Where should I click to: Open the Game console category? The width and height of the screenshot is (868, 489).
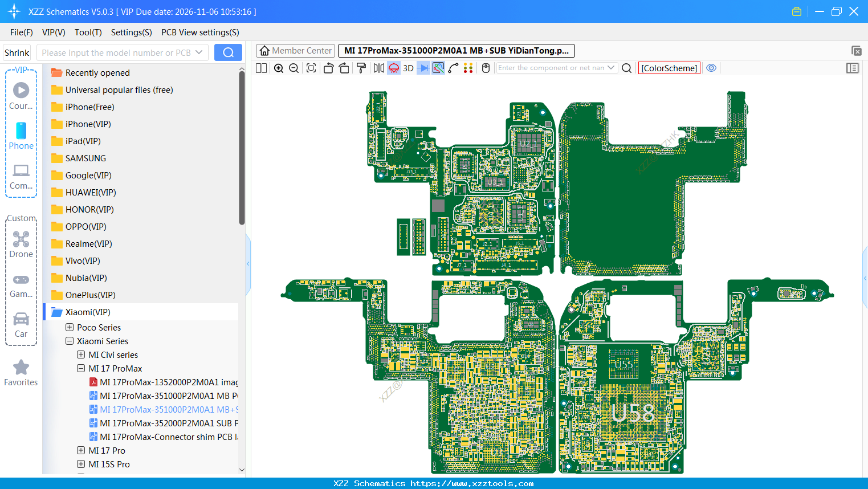(x=21, y=285)
